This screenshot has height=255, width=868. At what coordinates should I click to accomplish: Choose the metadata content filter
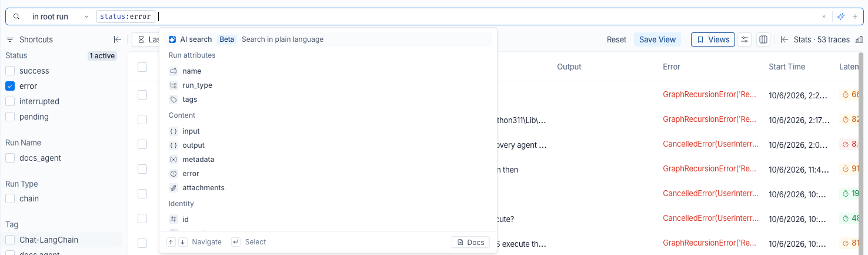click(x=328, y=160)
